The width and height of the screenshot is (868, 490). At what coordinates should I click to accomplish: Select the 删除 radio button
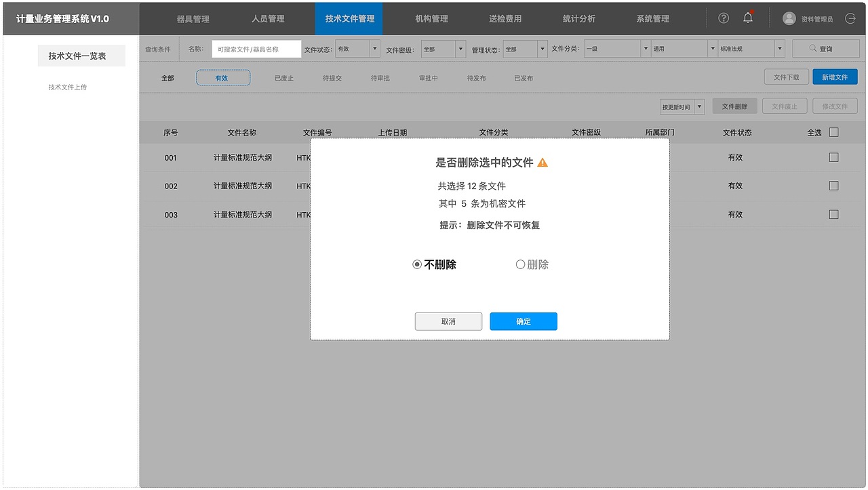[x=520, y=264]
